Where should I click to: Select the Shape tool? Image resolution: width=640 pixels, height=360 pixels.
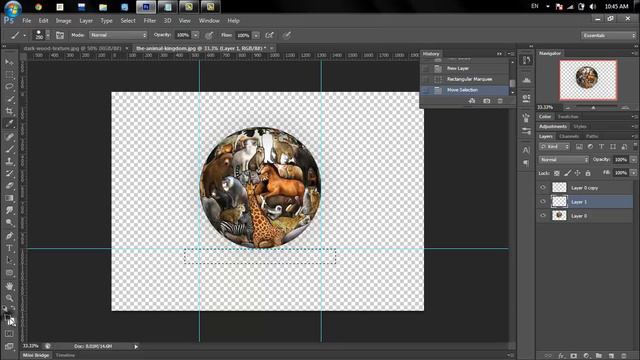point(9,273)
